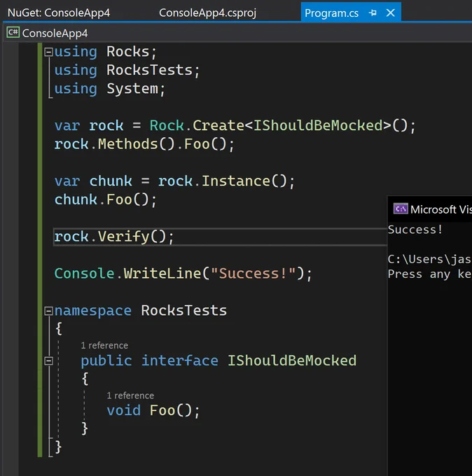Click the 'using Rocks;' line
Screen dimensions: 472x476
(106, 52)
